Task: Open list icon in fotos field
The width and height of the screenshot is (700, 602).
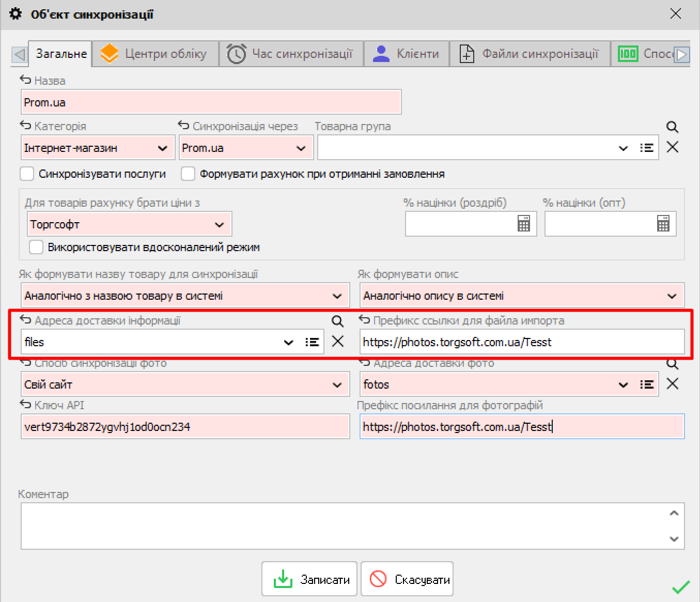Action: (646, 384)
